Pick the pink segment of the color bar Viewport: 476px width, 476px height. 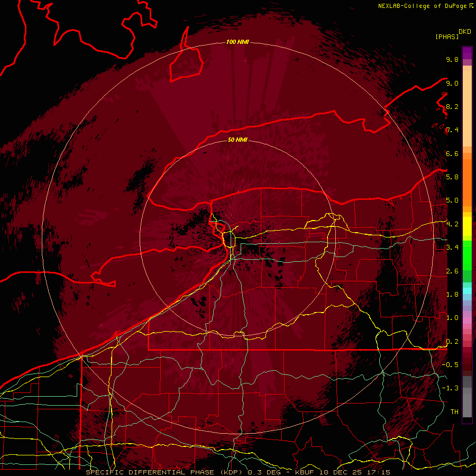(467, 321)
